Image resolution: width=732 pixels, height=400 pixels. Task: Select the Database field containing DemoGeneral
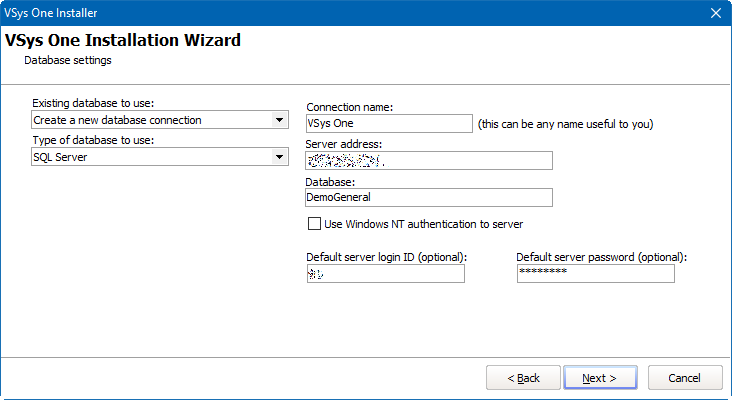tap(429, 197)
